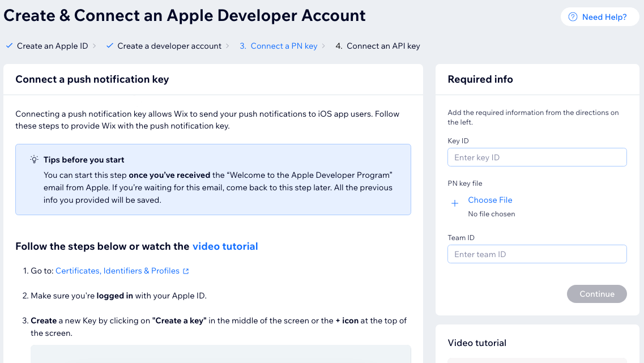The height and width of the screenshot is (363, 644).
Task: Click the chevron after Connect a PN key
Action: [x=323, y=46]
